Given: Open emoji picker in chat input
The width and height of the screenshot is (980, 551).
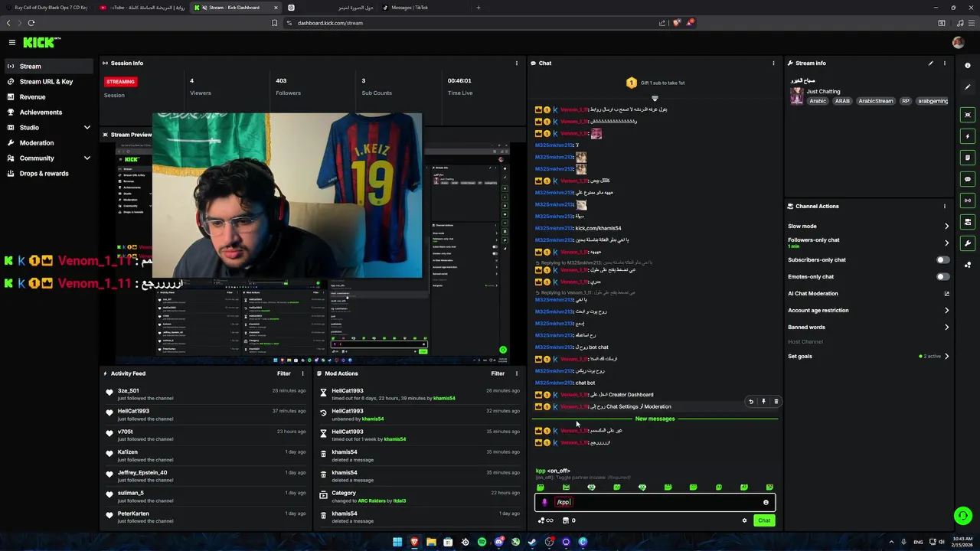Looking at the screenshot, I should pyautogui.click(x=766, y=503).
